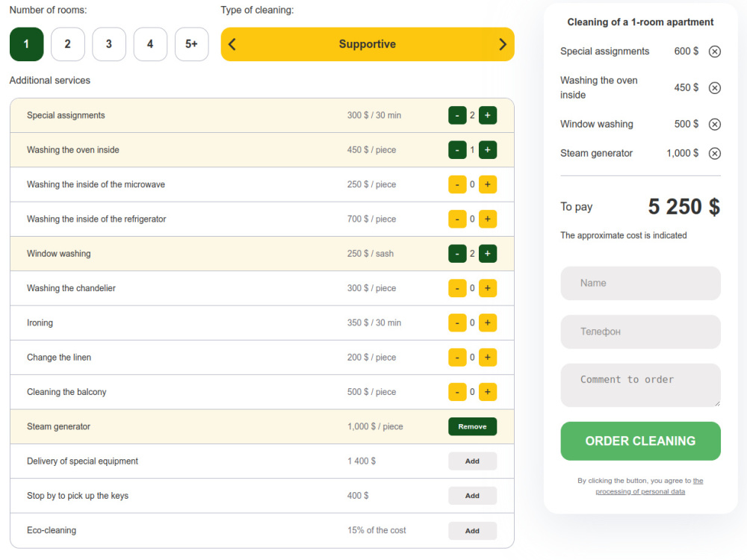
Task: Increase refrigerator washing quantity
Action: pos(487,219)
